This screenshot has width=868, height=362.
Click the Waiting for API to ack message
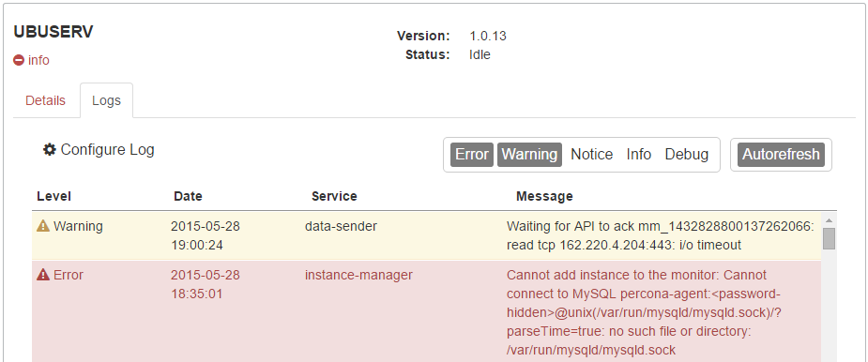661,235
